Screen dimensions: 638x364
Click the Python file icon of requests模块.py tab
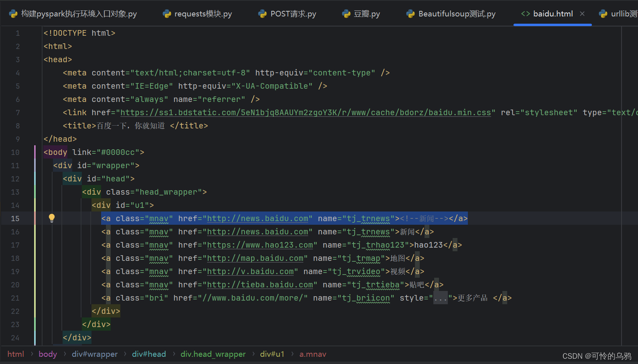point(167,14)
